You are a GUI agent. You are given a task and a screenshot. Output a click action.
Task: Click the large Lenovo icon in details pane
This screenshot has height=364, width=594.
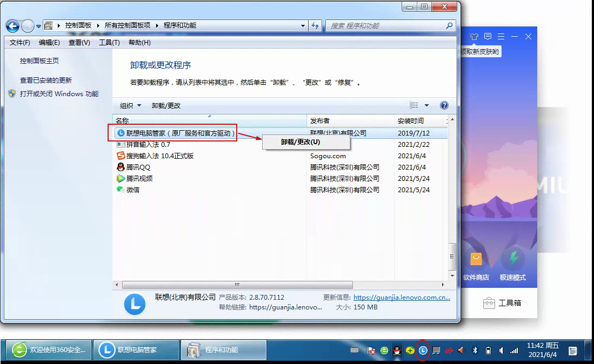[x=135, y=304]
